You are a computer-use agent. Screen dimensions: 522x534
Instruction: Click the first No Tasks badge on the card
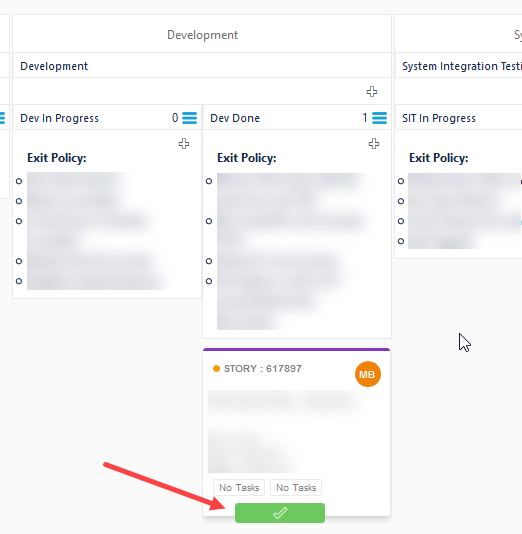[x=239, y=487]
